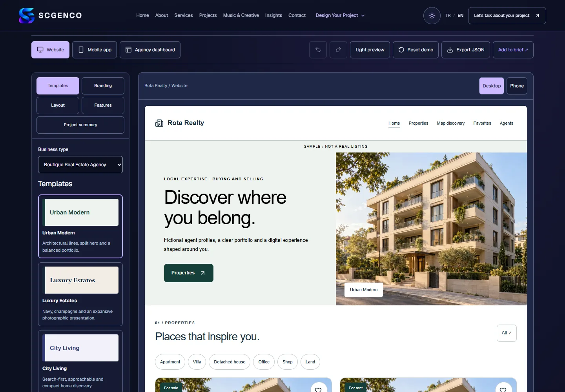Favorite the For sale listing heart
The image size is (565, 392).
[319, 389]
